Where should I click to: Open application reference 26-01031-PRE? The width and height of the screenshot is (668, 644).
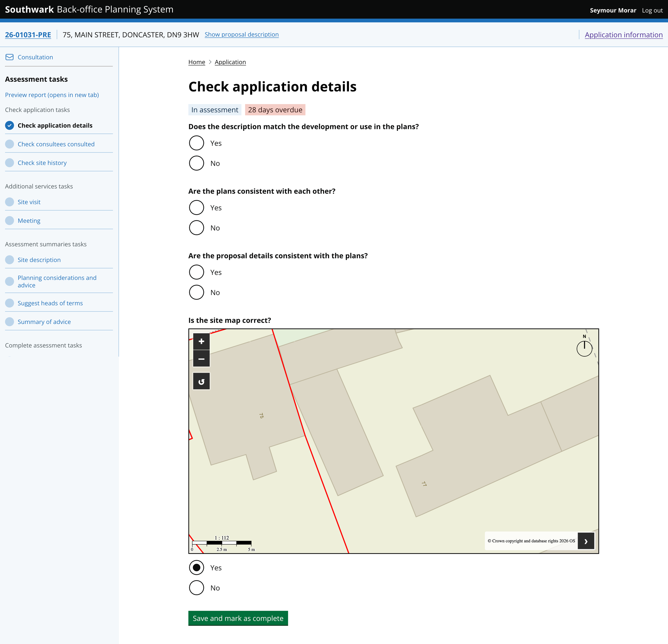pos(28,34)
